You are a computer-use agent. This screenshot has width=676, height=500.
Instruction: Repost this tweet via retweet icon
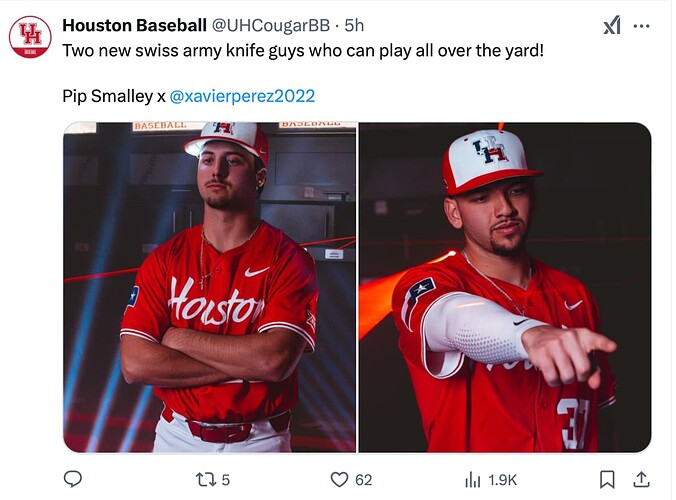click(x=205, y=479)
